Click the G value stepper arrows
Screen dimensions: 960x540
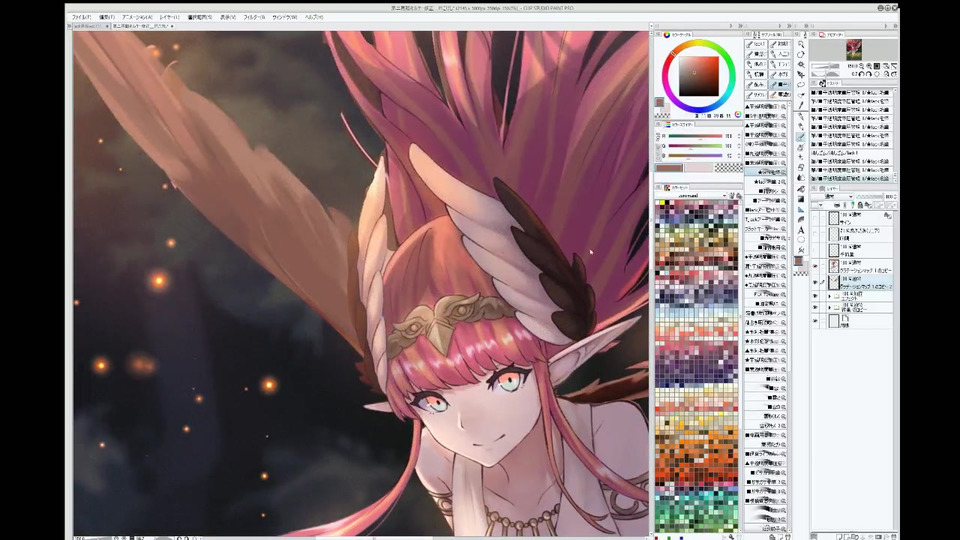[739, 146]
